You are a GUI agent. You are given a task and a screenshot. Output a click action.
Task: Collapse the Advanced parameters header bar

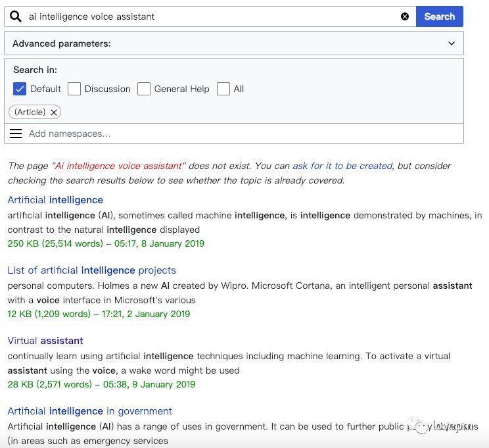(x=234, y=43)
